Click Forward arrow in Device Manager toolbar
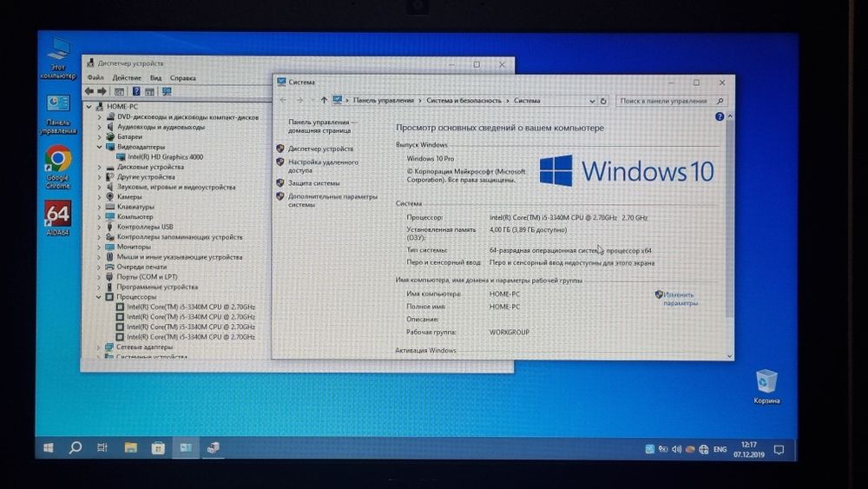Viewport: 868px width, 489px height. pyautogui.click(x=102, y=91)
